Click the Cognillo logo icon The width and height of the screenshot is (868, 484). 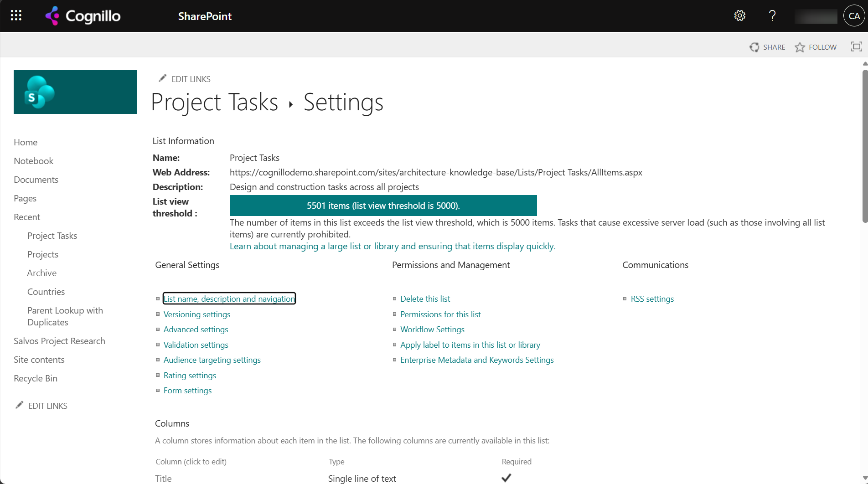[52, 16]
